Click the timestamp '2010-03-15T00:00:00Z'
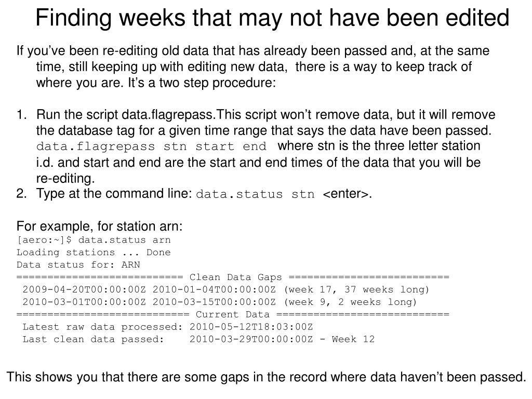The image size is (532, 399). (x=214, y=302)
